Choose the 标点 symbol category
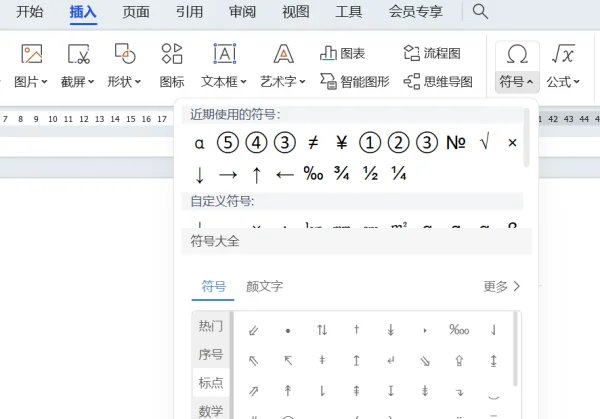This screenshot has height=419, width=600. pyautogui.click(x=211, y=382)
